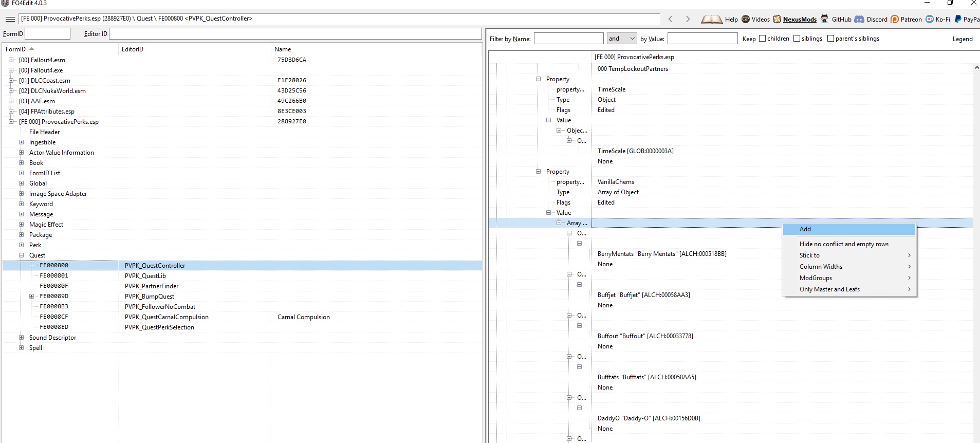Go back with the left arrow
Image resolution: width=980 pixels, height=443 pixels.
point(670,19)
